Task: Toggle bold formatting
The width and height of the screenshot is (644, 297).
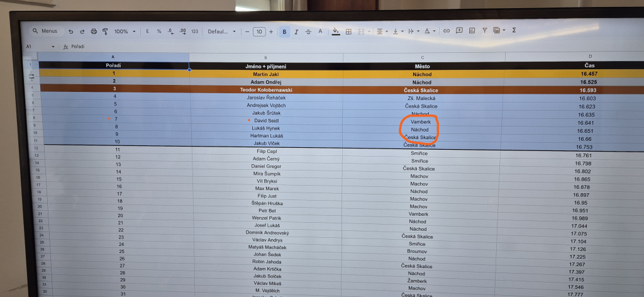Action: pyautogui.click(x=284, y=31)
